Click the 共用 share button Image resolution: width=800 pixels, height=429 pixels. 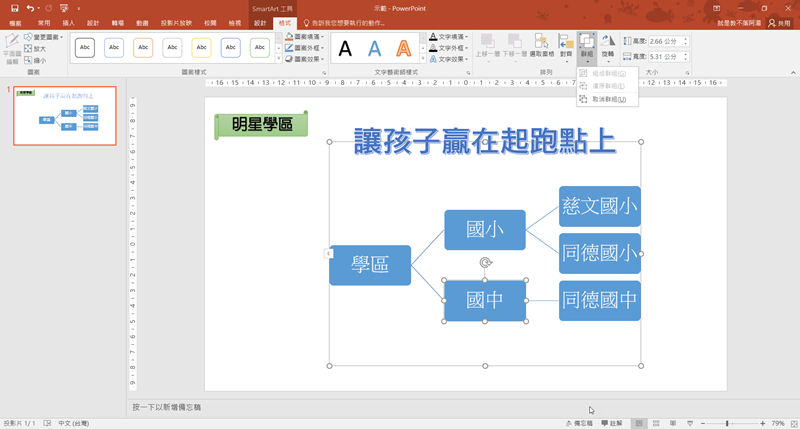tap(778, 22)
